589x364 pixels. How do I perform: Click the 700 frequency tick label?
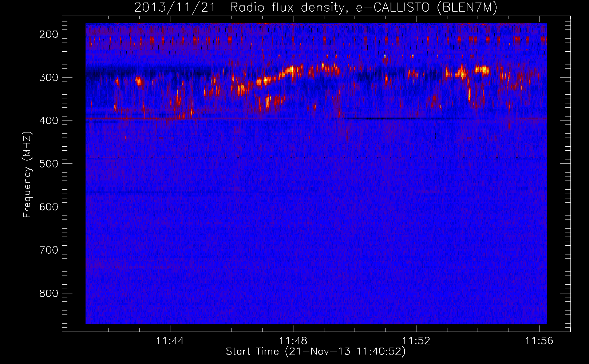[49, 250]
